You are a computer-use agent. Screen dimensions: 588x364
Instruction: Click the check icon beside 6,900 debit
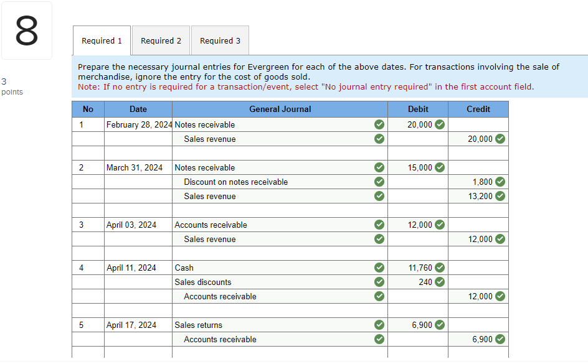[x=440, y=325]
